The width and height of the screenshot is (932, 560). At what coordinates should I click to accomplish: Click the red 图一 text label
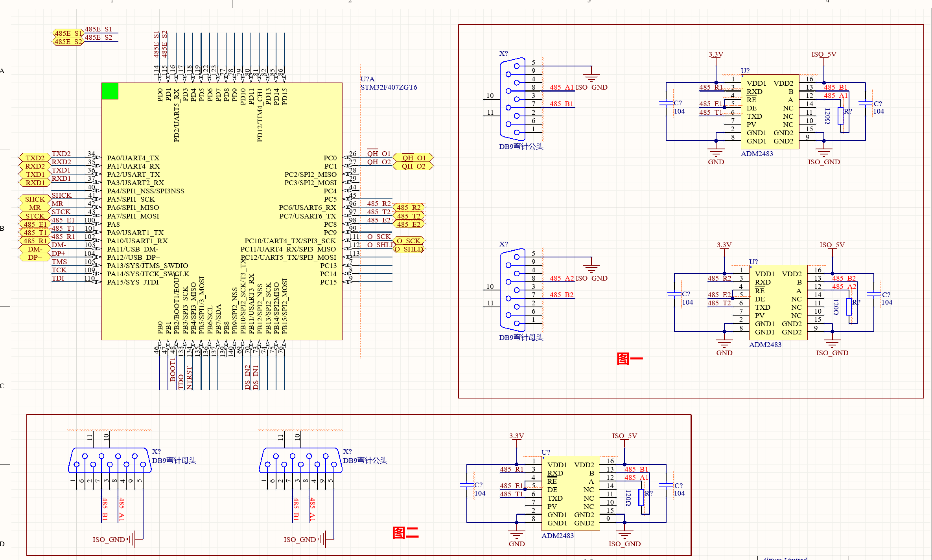[x=629, y=358]
